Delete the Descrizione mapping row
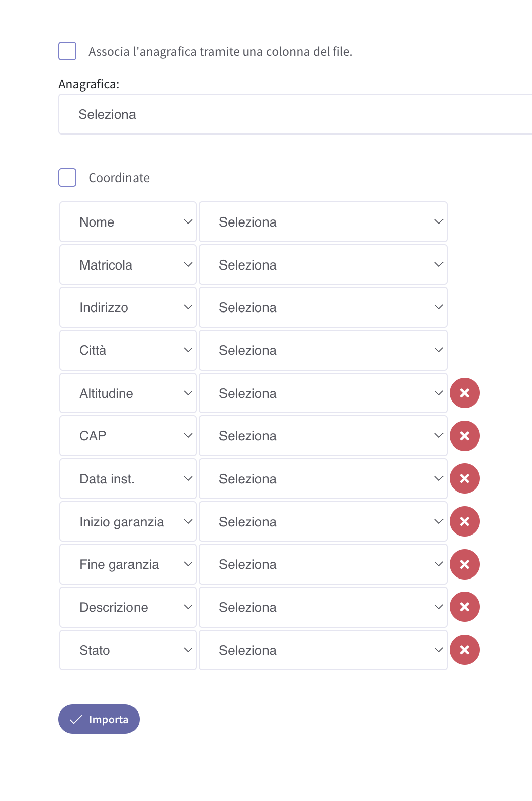 coord(465,607)
